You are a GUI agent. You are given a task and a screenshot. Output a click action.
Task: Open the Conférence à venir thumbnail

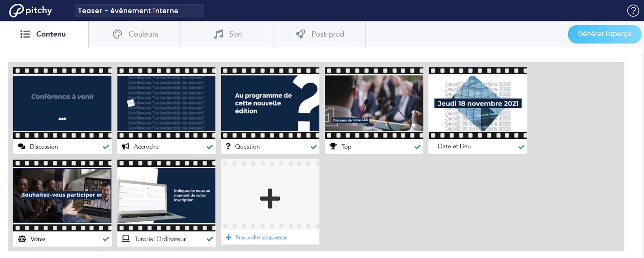pos(62,103)
